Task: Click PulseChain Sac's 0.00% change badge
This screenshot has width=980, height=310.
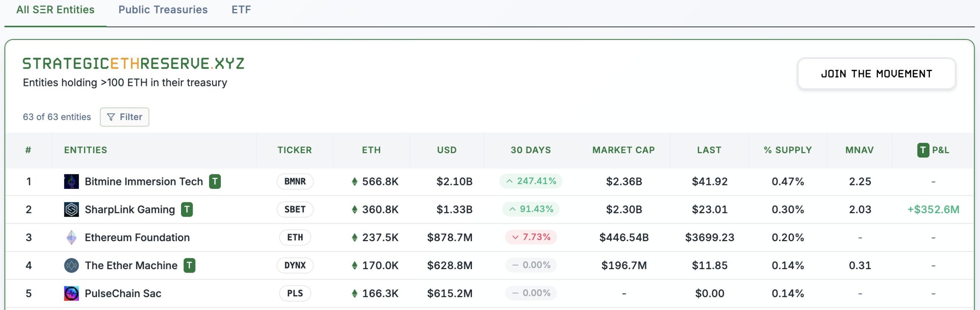Action: click(531, 293)
